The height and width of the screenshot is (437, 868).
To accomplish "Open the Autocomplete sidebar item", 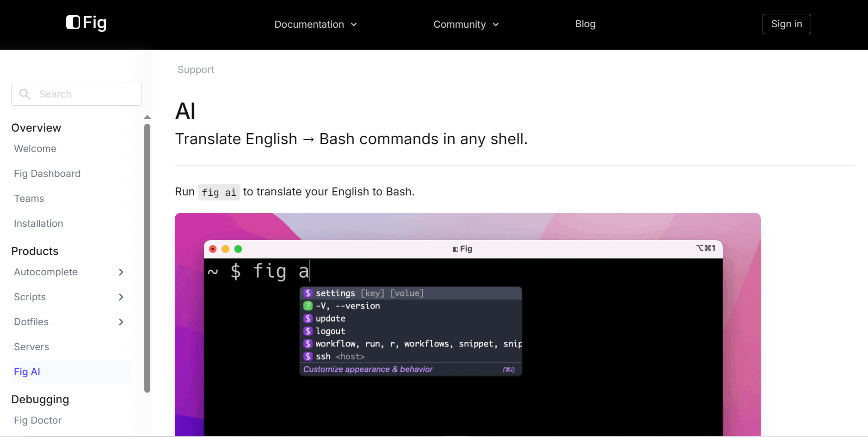I will click(46, 272).
